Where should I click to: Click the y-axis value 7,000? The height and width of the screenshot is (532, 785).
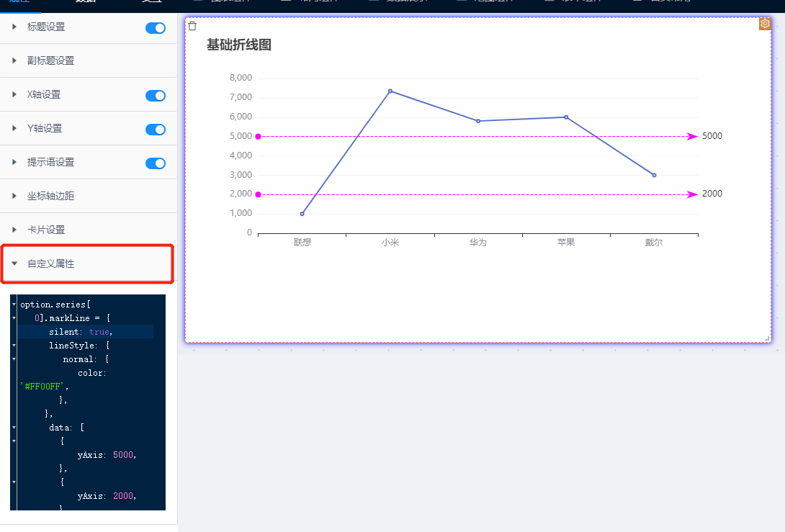[x=241, y=97]
